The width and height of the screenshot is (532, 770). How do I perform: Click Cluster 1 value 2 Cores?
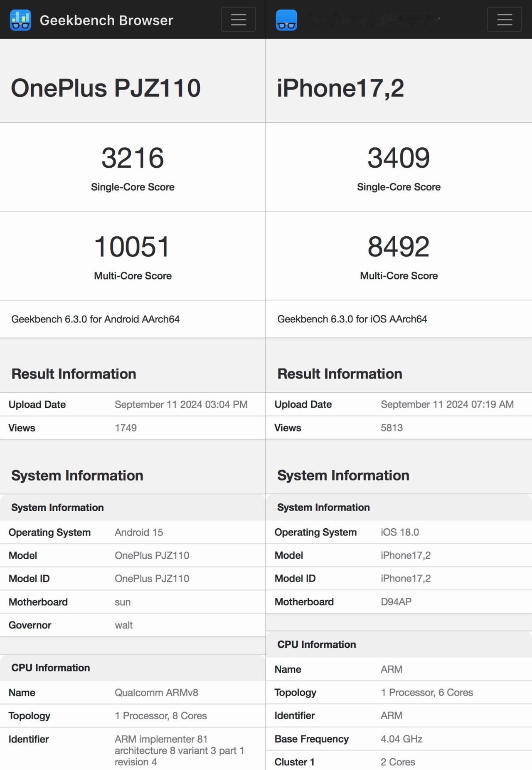click(x=398, y=762)
